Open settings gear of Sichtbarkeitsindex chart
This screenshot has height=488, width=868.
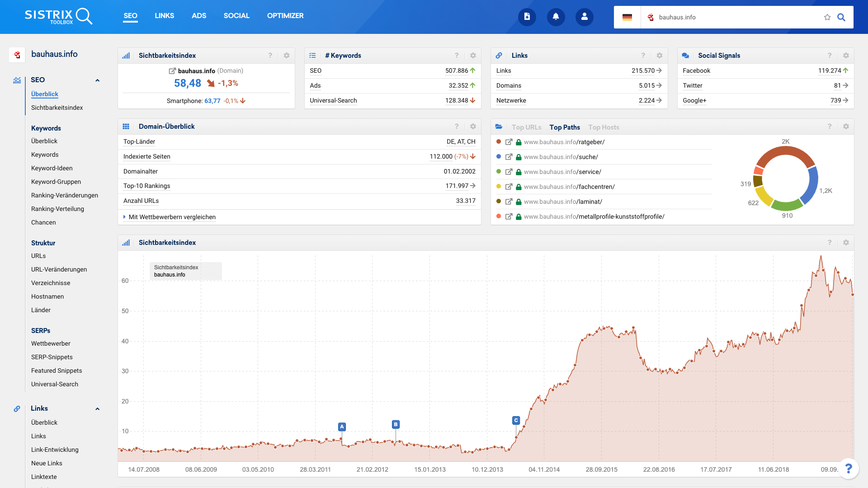pyautogui.click(x=846, y=243)
